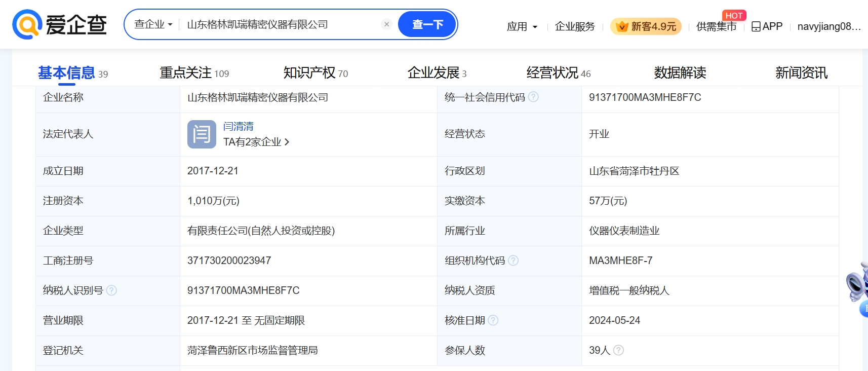Click help icon beside 纳税人识别号
This screenshot has width=868, height=371.
(111, 290)
